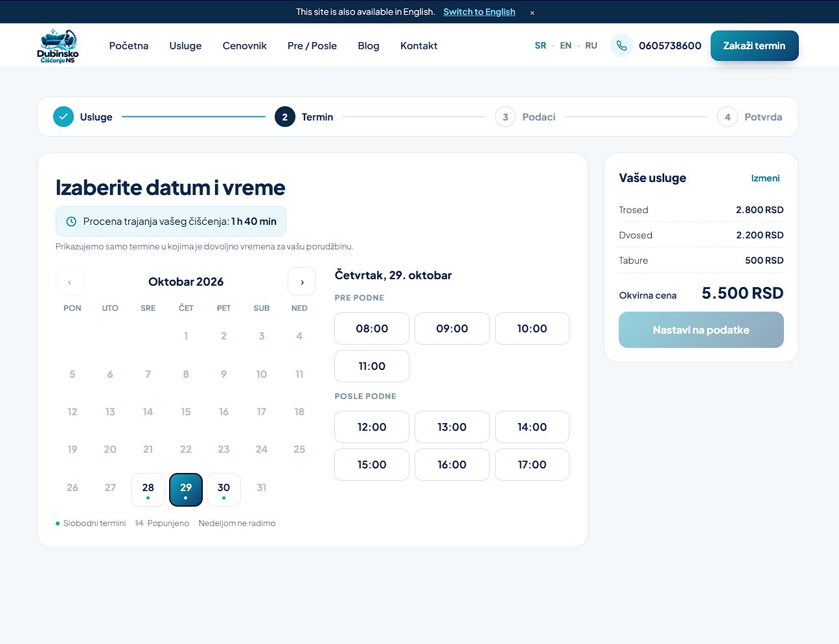Screen dimensions: 839x644
Task: Click the Oktobar 2026 month label
Action: tap(186, 282)
